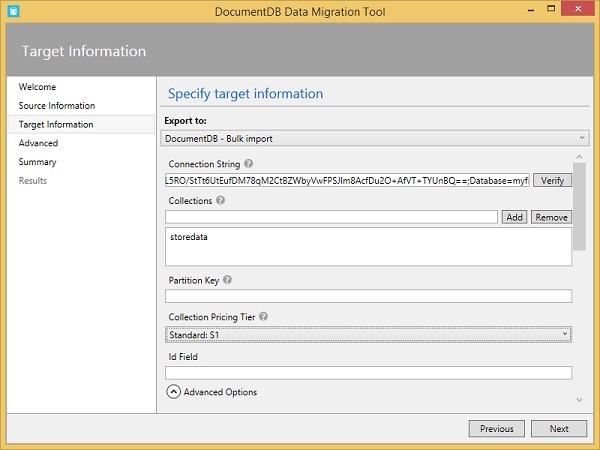The image size is (600, 450).
Task: Click the Next button
Action: [x=559, y=428]
